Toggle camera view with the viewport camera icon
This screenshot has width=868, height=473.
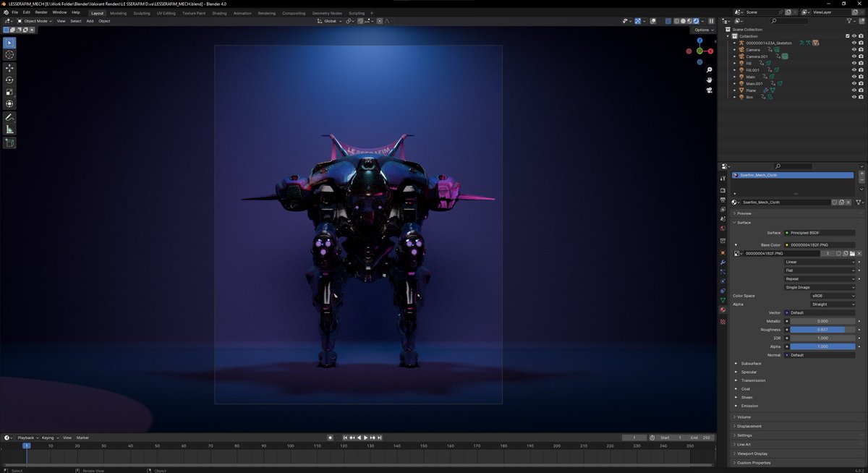coord(710,90)
